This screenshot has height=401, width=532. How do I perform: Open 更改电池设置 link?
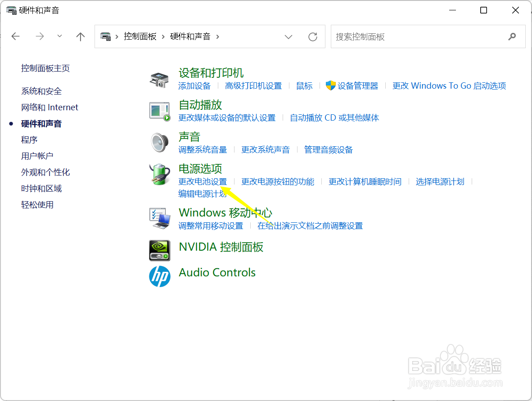pos(203,181)
